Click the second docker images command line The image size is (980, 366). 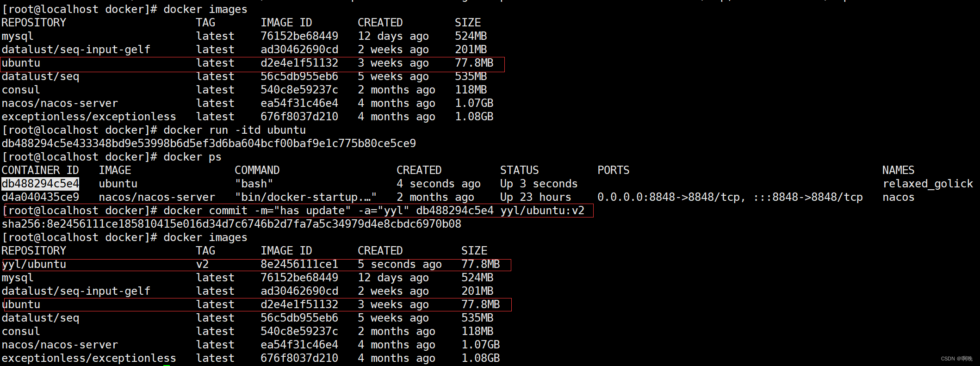(x=205, y=237)
